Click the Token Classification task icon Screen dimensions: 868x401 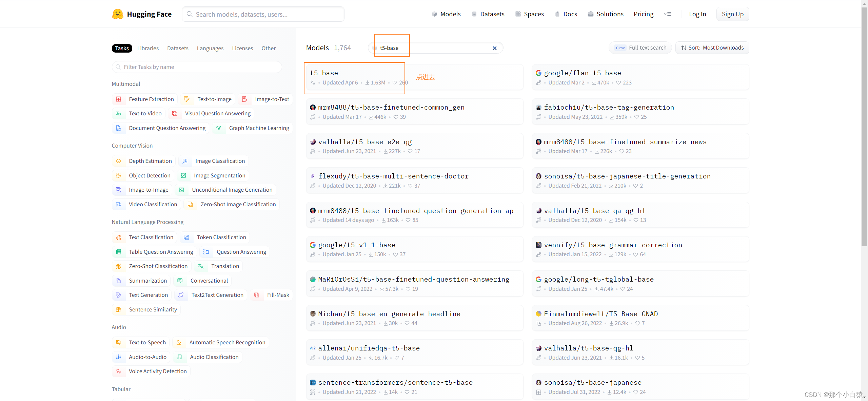186,237
